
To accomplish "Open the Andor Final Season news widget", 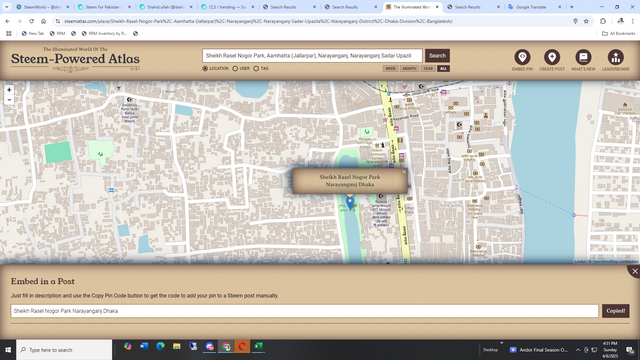I will tap(539, 350).
